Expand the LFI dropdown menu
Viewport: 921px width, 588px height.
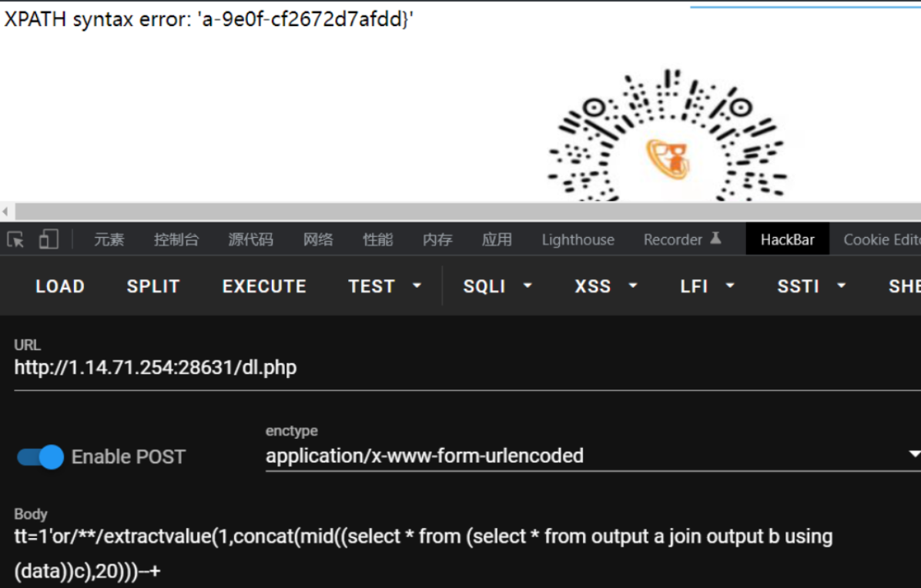(707, 286)
